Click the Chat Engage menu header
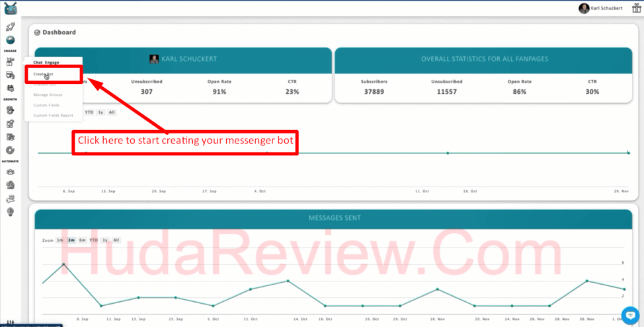Screen dimensions: 644x327 (46, 62)
